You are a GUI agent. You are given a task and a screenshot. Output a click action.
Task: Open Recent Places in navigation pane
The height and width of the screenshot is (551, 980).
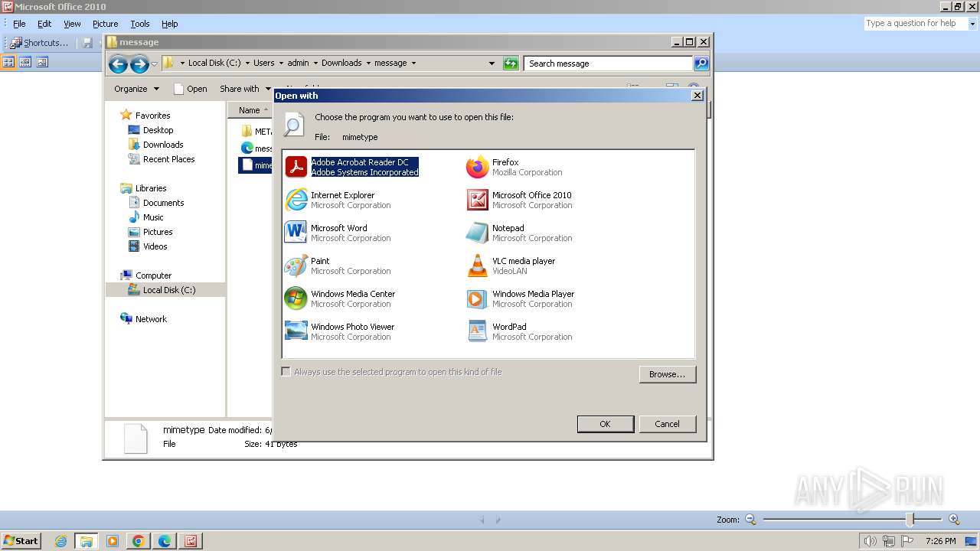(162, 159)
